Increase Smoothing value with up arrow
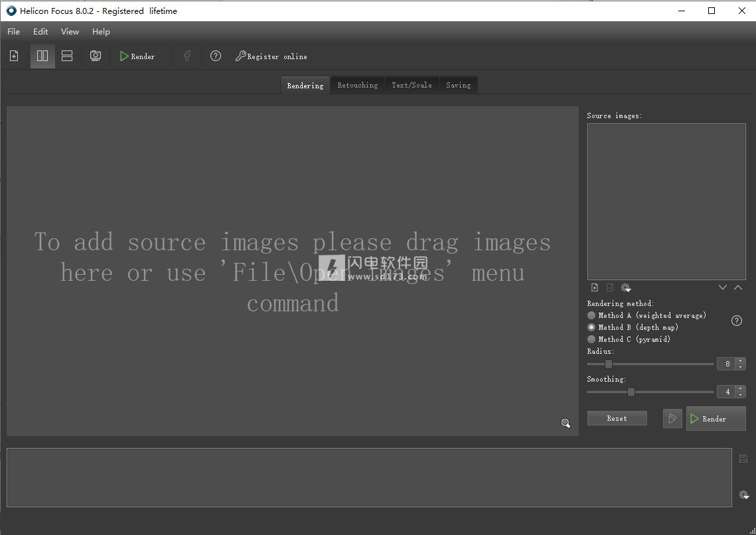 (741, 388)
